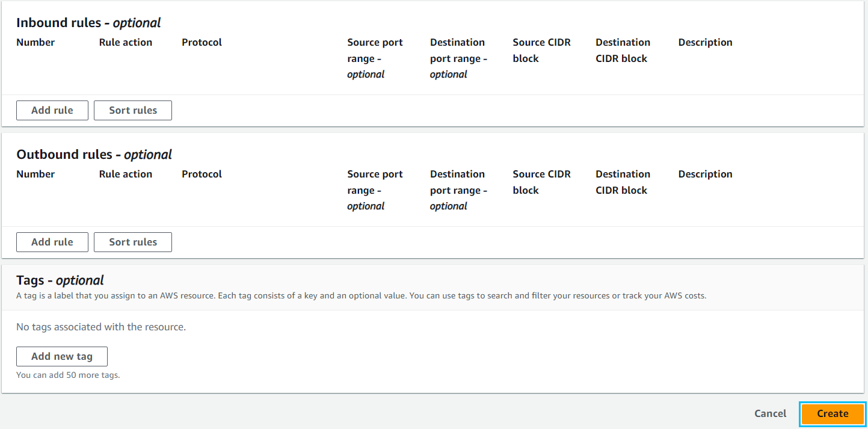The width and height of the screenshot is (868, 429).
Task: Click Add rule under Inbound rules
Action: pyautogui.click(x=52, y=110)
